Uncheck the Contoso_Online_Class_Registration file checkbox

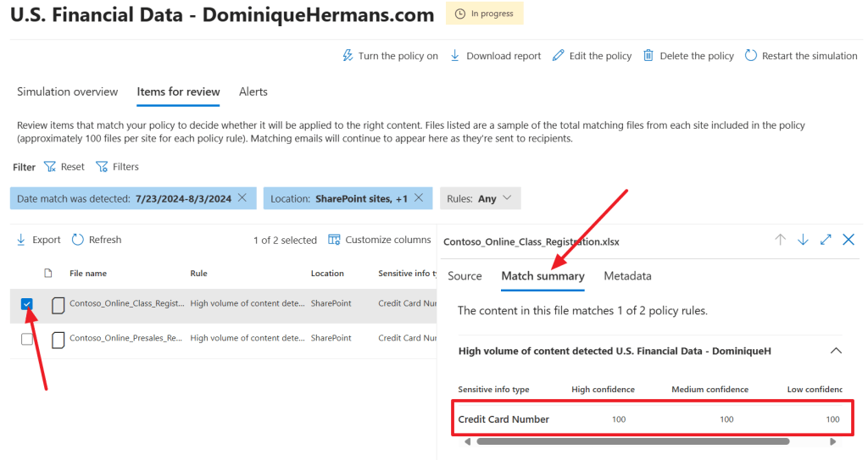27,304
